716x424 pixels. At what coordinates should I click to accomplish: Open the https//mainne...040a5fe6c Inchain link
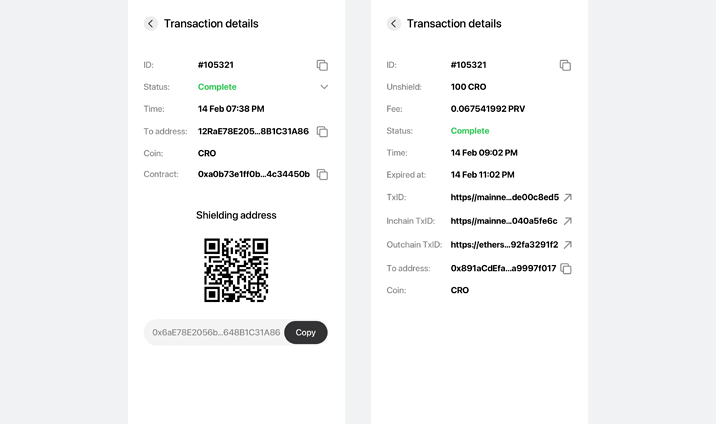(x=504, y=221)
